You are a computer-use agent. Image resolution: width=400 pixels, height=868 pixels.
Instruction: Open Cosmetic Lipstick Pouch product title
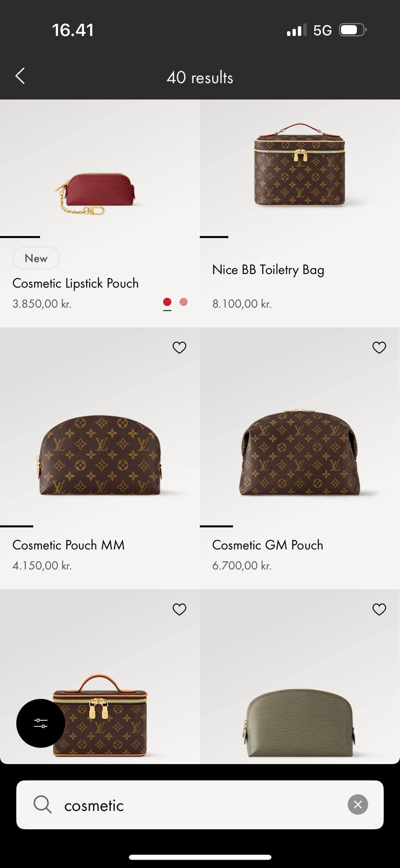pos(75,283)
